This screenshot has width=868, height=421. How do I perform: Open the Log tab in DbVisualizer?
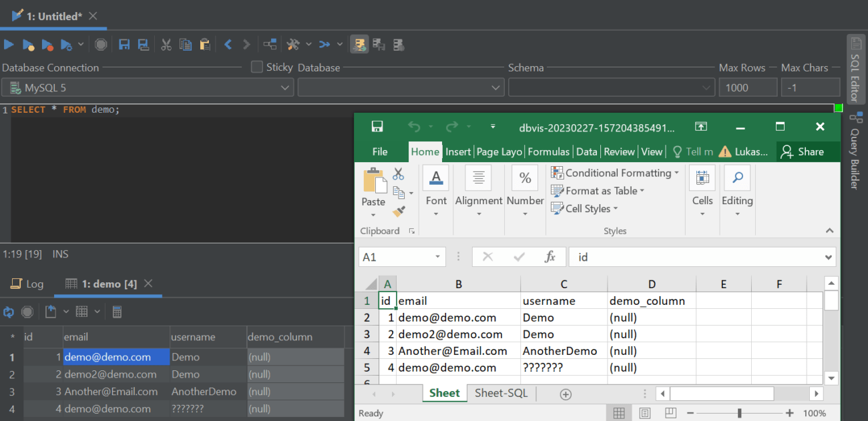[27, 284]
